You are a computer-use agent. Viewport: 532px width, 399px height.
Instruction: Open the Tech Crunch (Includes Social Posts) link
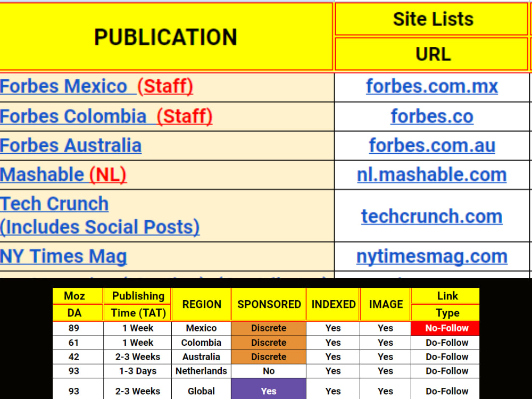[100, 215]
